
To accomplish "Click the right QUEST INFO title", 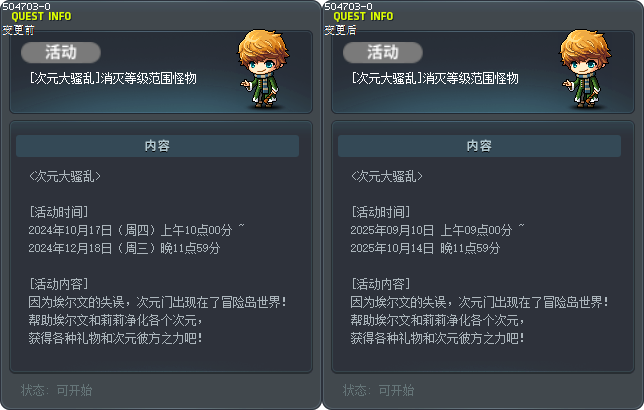I will coord(363,16).
